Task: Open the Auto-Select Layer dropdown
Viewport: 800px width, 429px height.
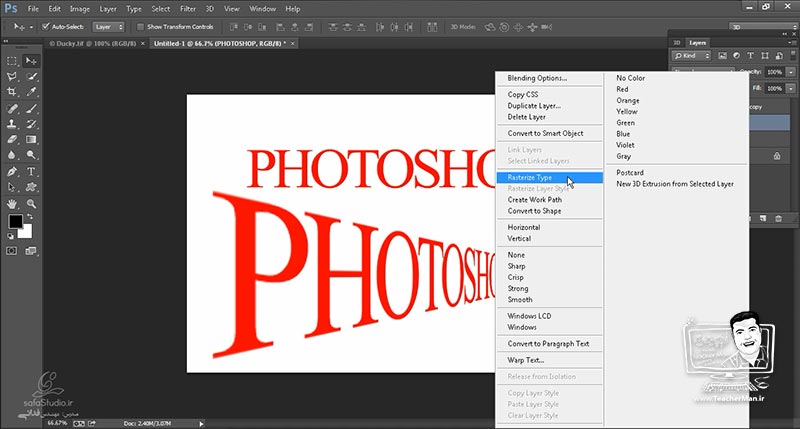Action: (108, 27)
